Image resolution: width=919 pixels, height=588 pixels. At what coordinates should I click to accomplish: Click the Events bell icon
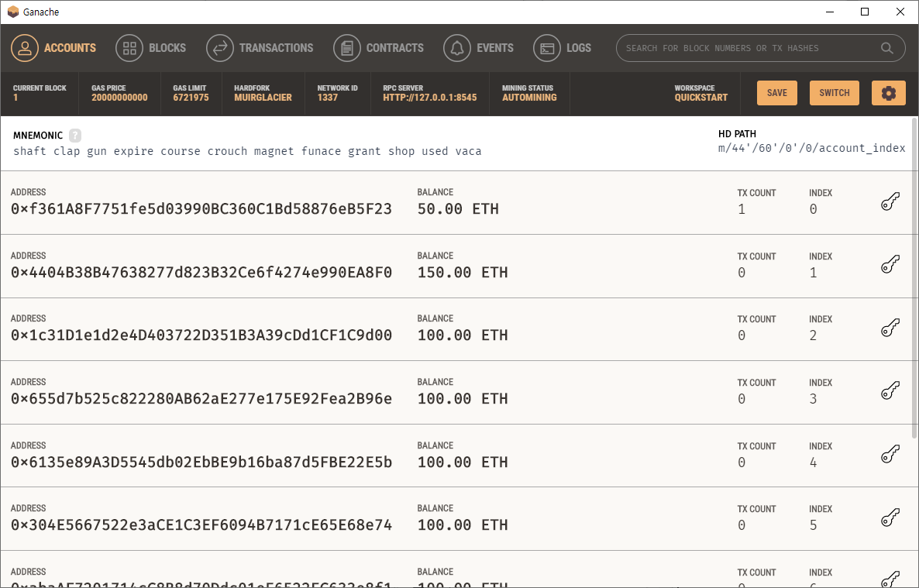point(457,48)
